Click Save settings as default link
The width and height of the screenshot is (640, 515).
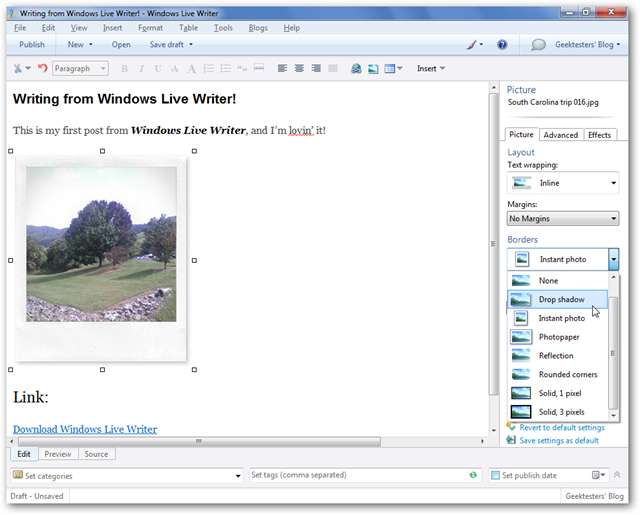(x=559, y=440)
